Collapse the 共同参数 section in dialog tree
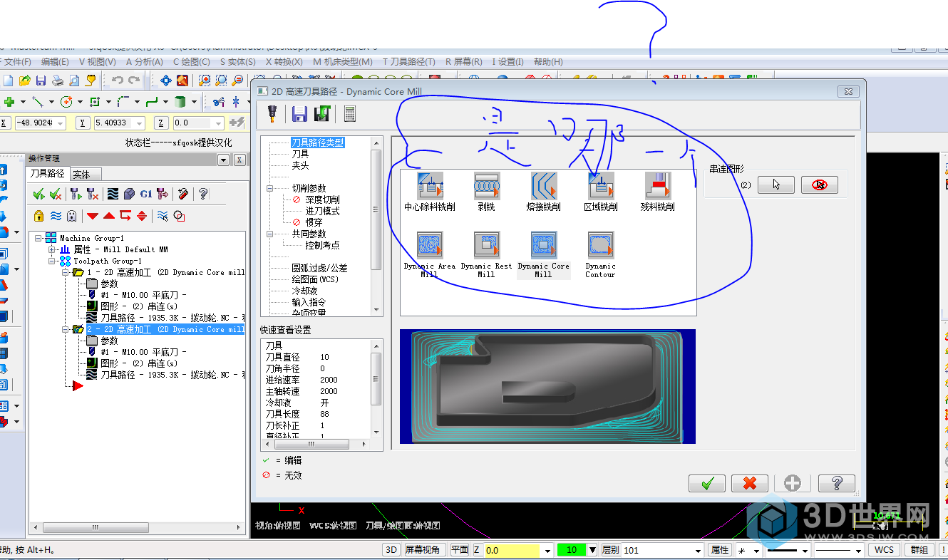 tap(270, 234)
